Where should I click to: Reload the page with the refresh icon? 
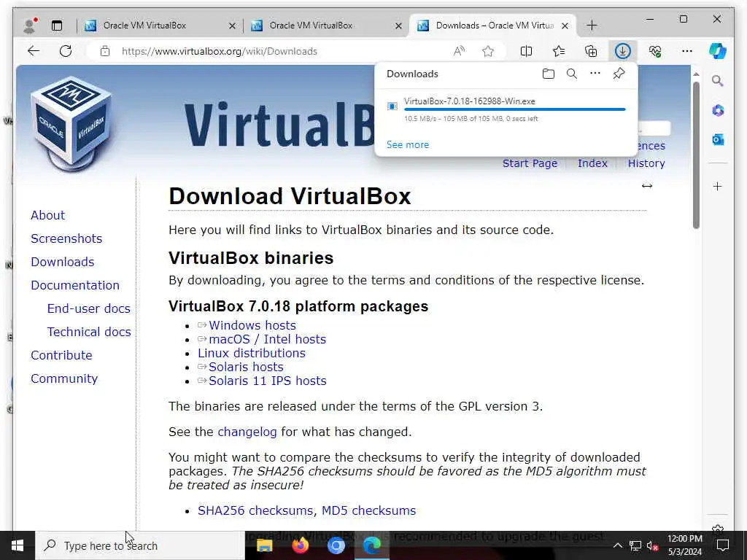coord(66,51)
